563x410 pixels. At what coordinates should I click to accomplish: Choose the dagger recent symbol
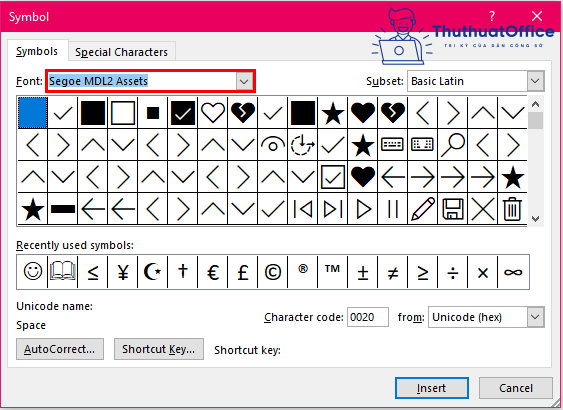183,272
